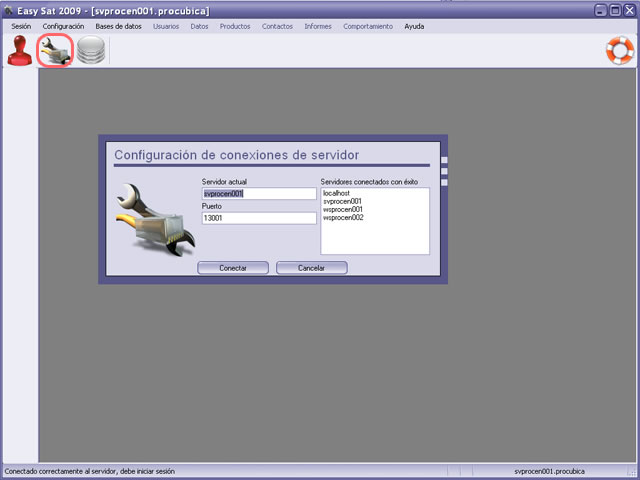Select wsprocen001 in connected servers list
Viewport: 640px width, 480px height.
pyautogui.click(x=343, y=209)
